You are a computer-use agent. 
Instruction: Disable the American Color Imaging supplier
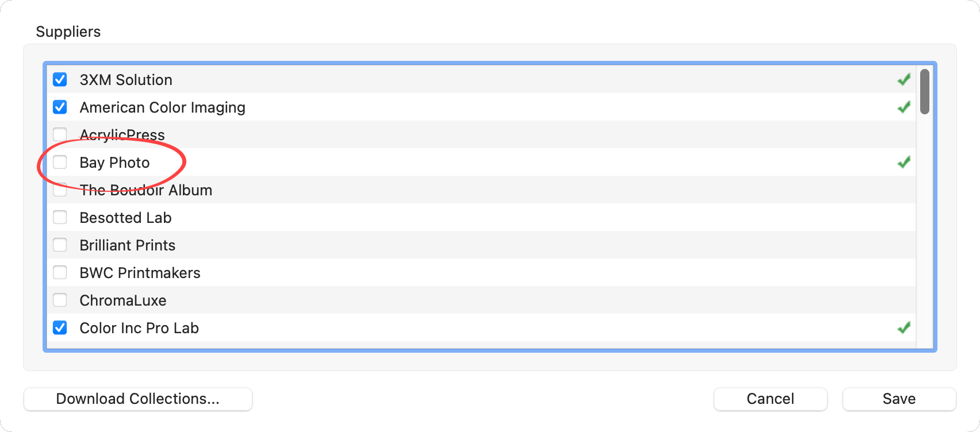(x=60, y=107)
